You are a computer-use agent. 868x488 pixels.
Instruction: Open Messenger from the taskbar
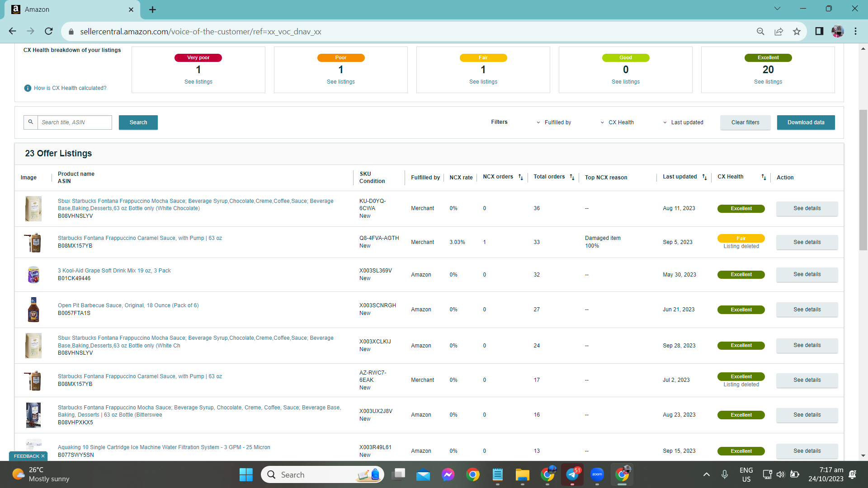[448, 474]
